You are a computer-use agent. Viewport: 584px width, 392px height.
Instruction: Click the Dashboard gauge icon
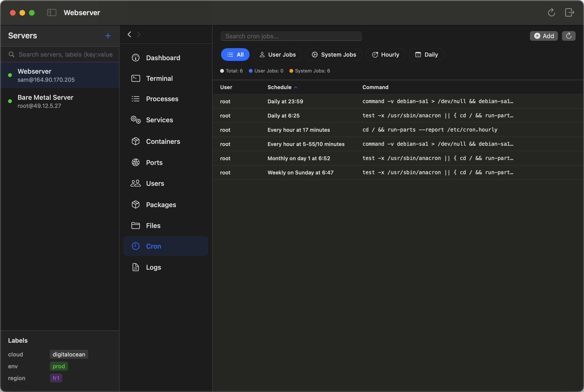pyautogui.click(x=136, y=58)
